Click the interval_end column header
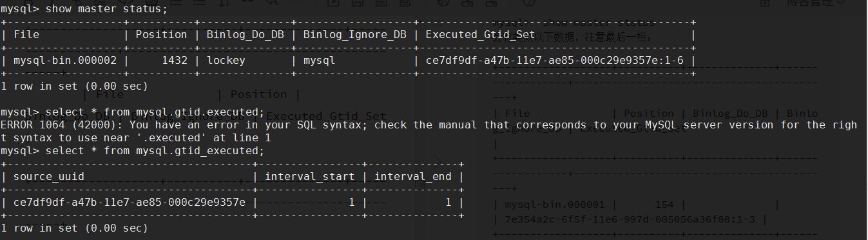The image size is (868, 240). click(x=413, y=176)
